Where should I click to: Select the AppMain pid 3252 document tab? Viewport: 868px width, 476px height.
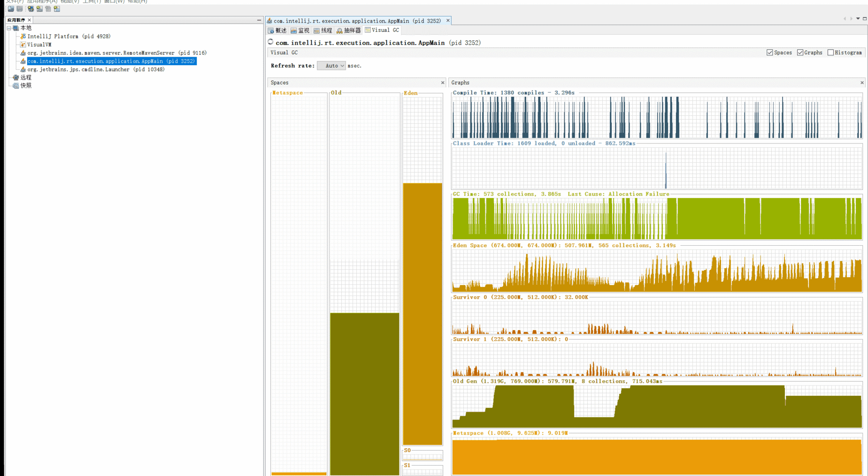[x=357, y=21]
